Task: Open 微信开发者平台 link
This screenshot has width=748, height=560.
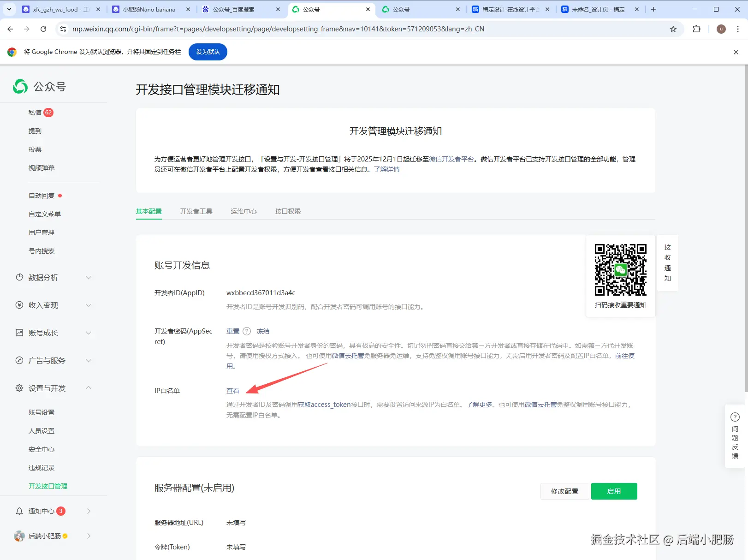Action: click(451, 159)
